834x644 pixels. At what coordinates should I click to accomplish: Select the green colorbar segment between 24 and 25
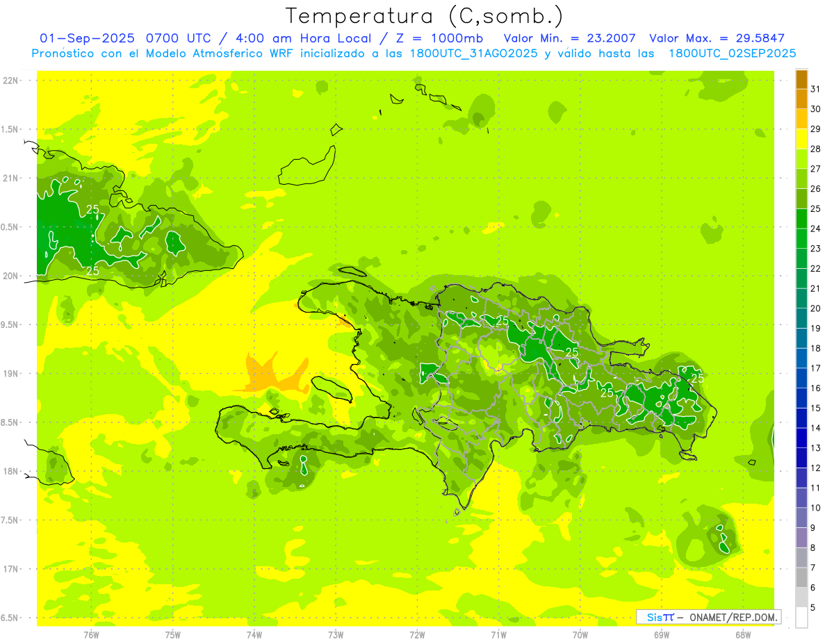[x=801, y=218]
